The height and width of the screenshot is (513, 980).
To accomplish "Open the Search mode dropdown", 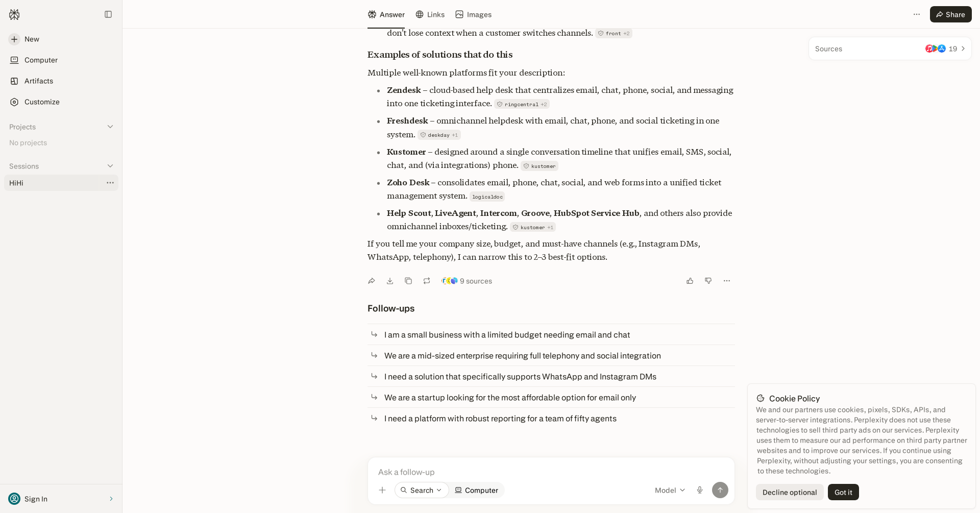I will point(422,490).
